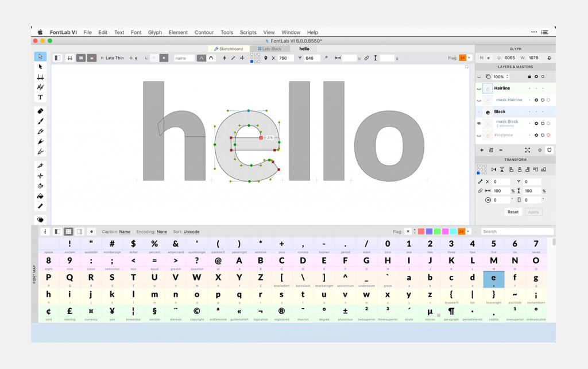The height and width of the screenshot is (369, 588).
Task: Click the duplicate layer icon
Action: point(492,150)
